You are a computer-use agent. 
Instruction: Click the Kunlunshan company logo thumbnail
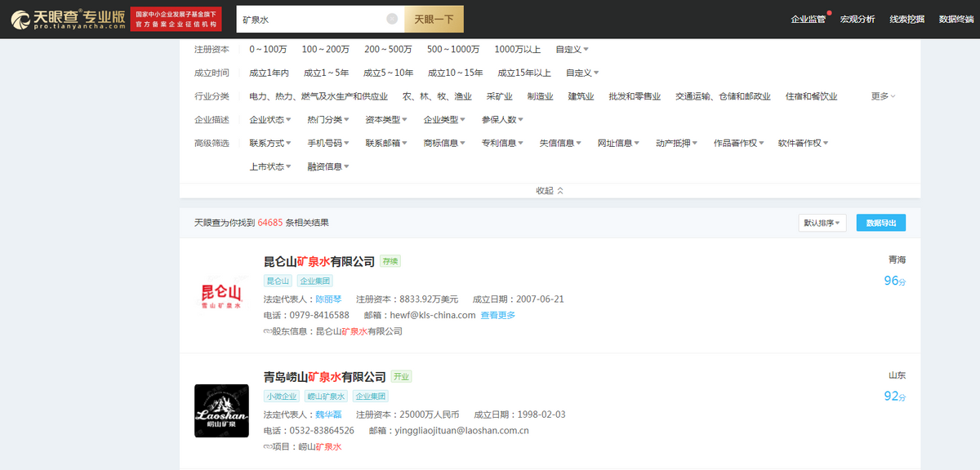[220, 295]
